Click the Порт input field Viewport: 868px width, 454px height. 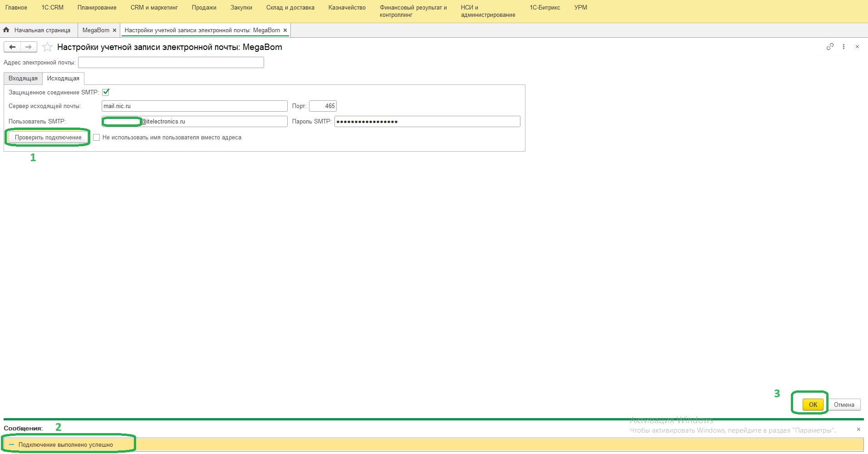tap(323, 106)
